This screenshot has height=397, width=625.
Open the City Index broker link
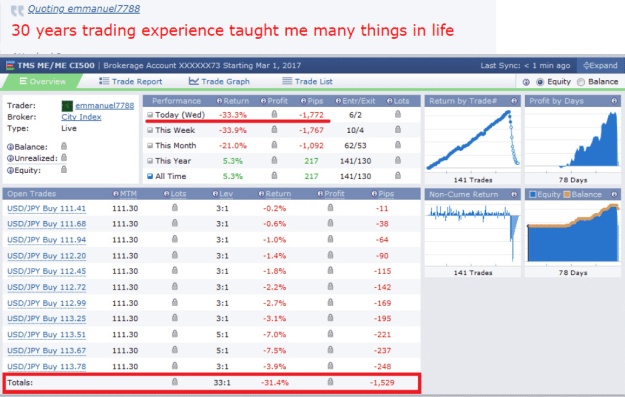[81, 117]
